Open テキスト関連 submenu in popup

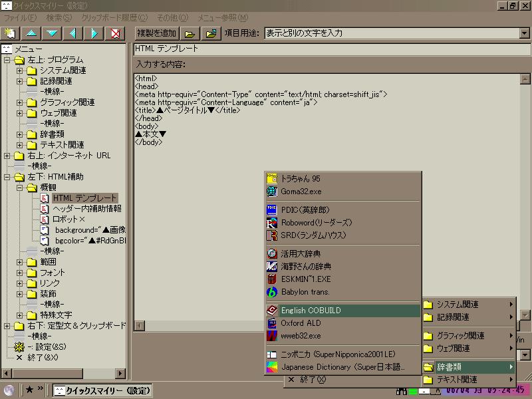(469, 380)
